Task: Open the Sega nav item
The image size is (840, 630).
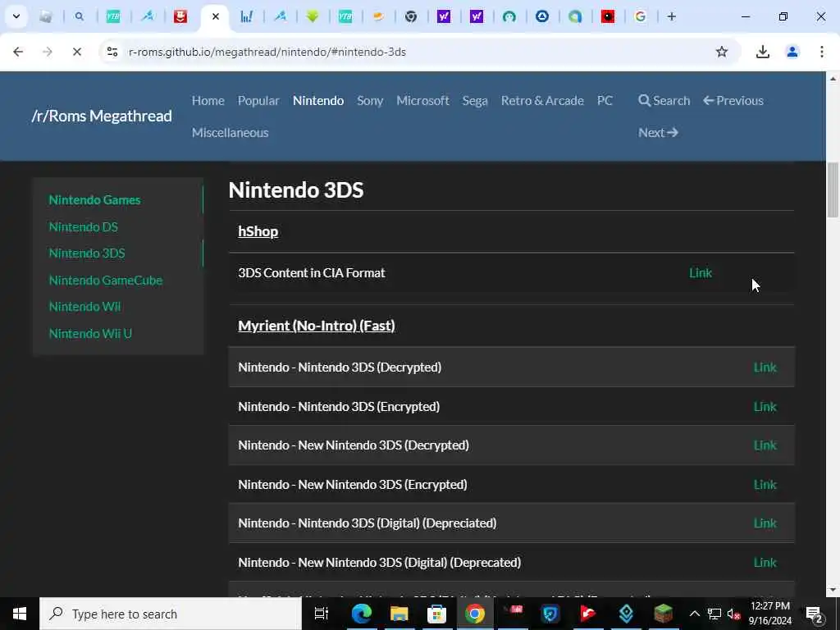Action: (x=475, y=101)
